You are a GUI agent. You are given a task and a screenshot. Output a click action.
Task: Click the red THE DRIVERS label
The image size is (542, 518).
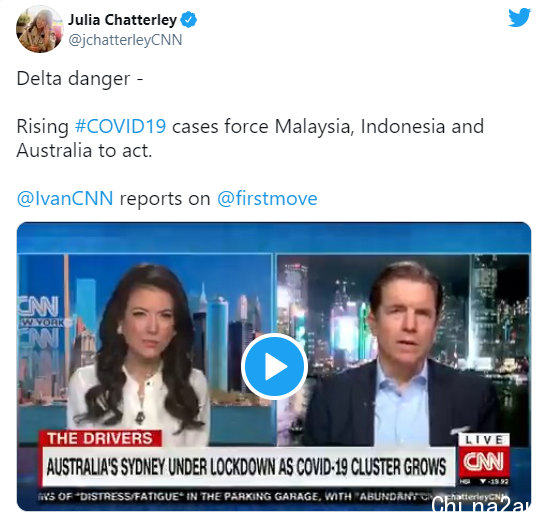[100, 439]
